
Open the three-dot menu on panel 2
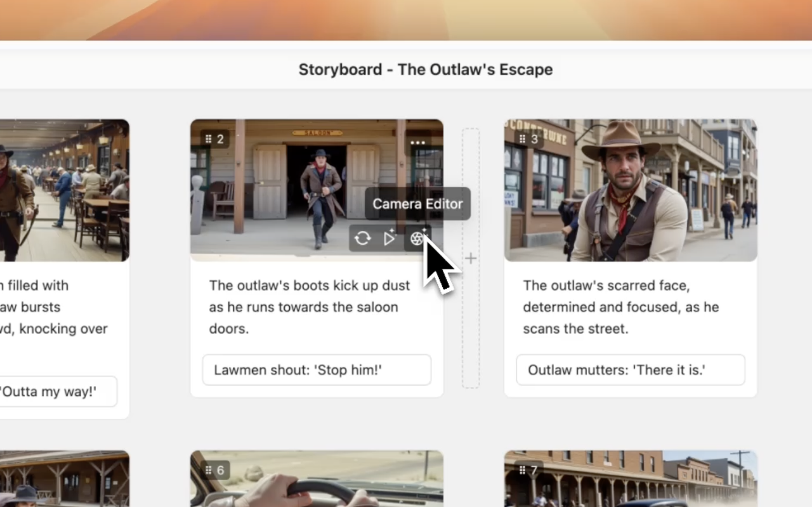[417, 142]
